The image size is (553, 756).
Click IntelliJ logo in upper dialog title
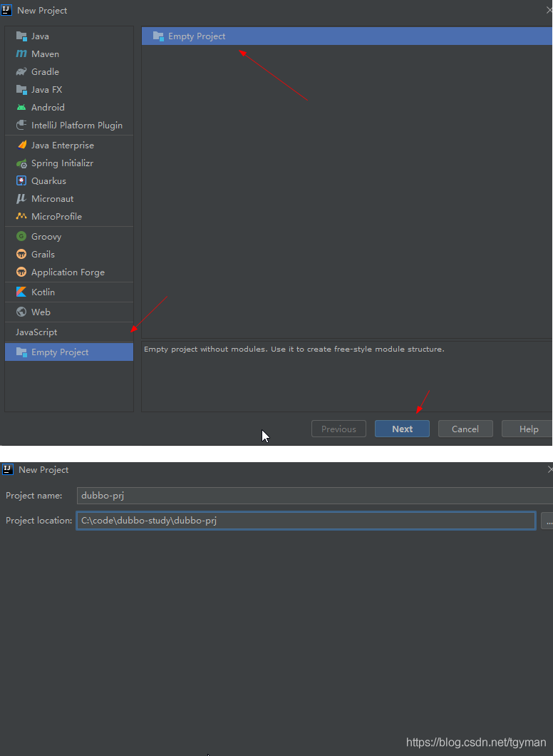(x=6, y=10)
